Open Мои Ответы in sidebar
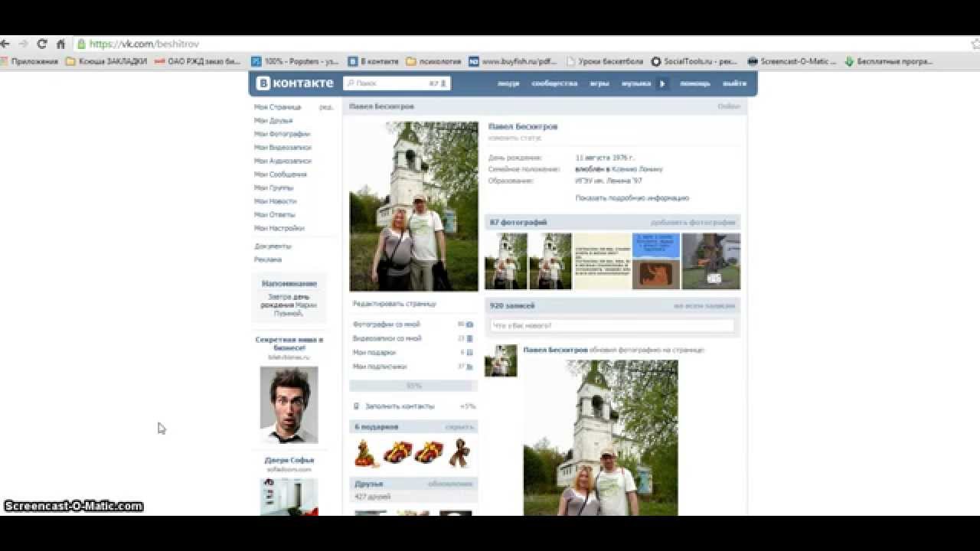 (x=274, y=214)
